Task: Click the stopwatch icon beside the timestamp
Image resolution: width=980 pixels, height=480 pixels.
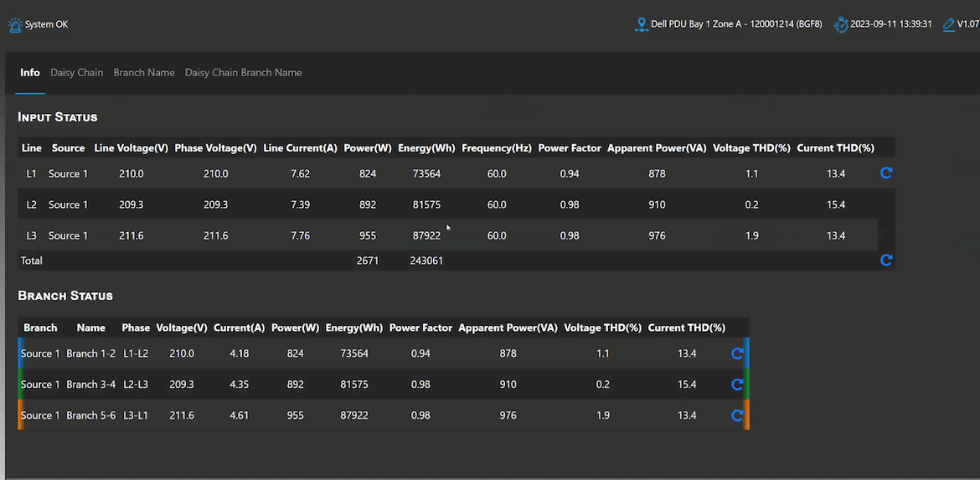Action: (841, 25)
